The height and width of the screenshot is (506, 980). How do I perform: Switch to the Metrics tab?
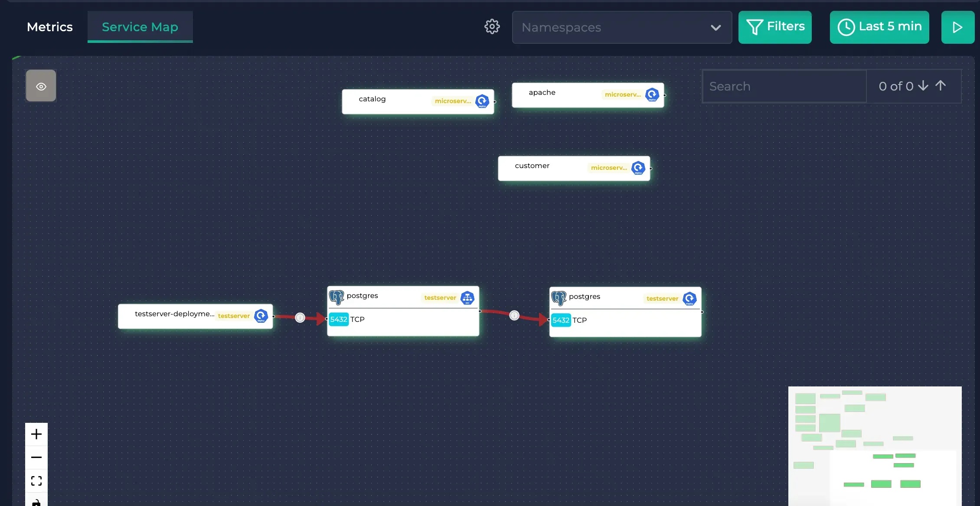[x=50, y=26]
